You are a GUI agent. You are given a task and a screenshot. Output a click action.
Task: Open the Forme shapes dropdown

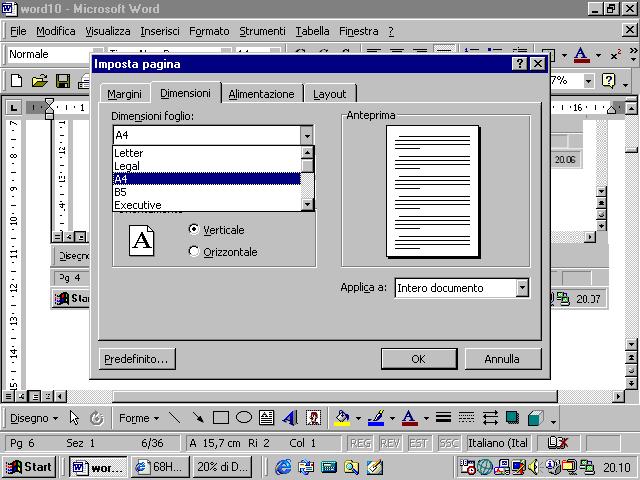click(139, 418)
